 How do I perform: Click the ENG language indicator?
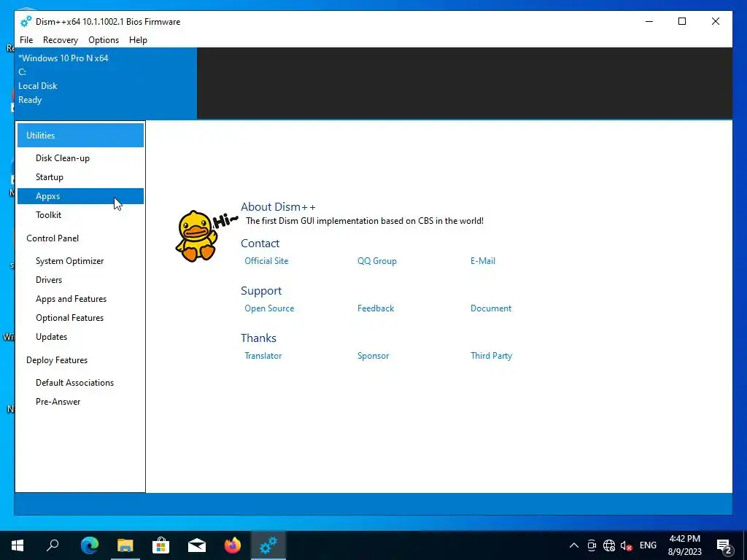tap(648, 545)
